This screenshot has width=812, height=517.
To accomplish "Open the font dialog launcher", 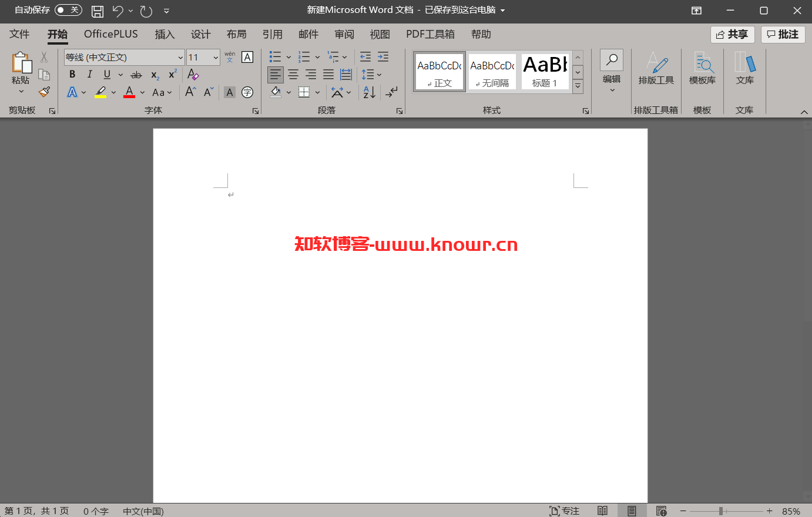I will (256, 111).
